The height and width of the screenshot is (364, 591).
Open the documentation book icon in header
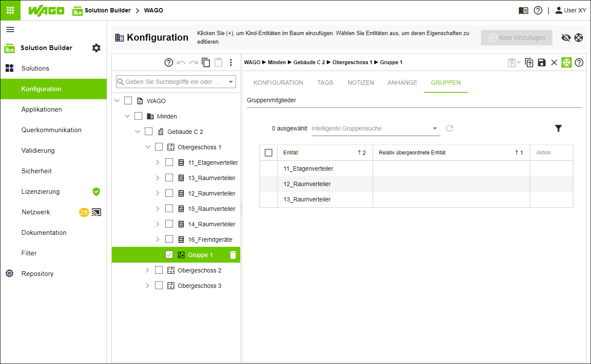coord(523,11)
